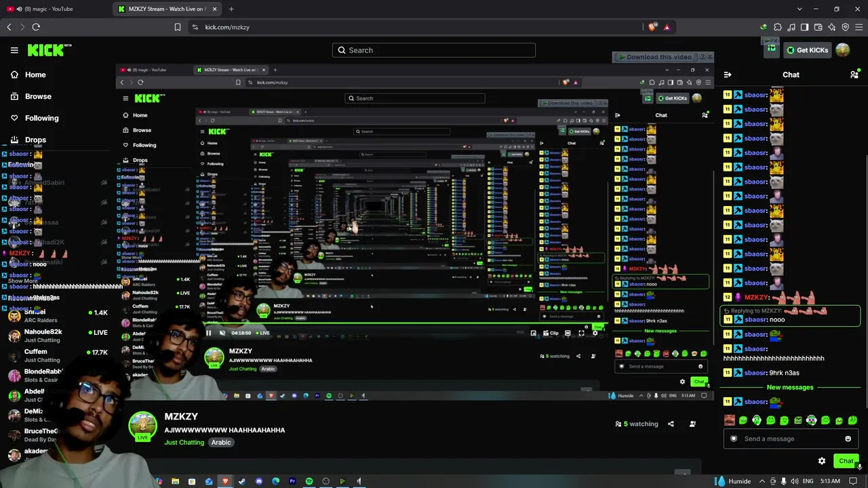868x488 pixels.
Task: Create a Clip from the stream
Action: (551, 333)
